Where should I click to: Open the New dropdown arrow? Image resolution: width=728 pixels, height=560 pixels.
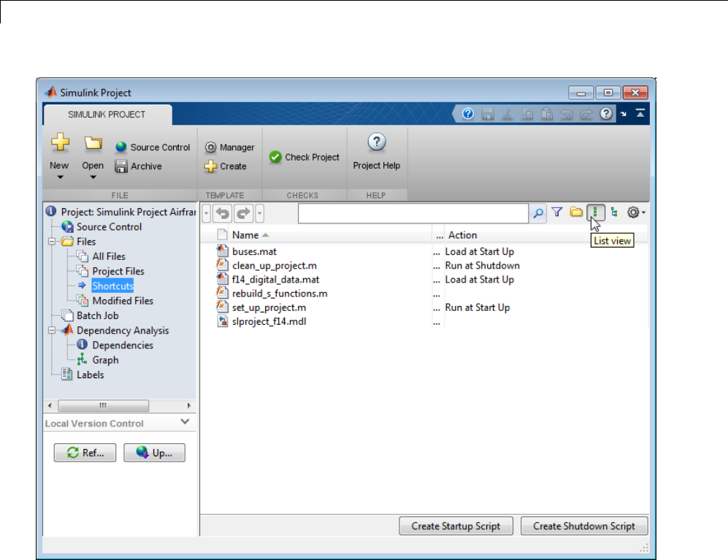pos(60,177)
